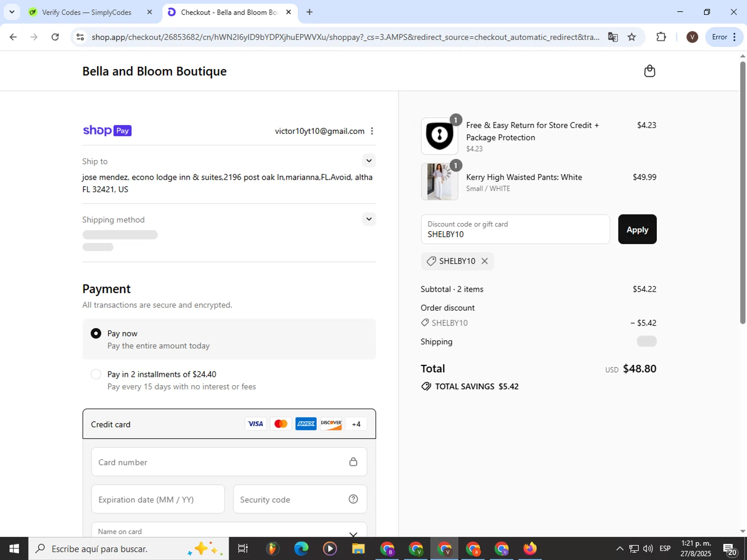This screenshot has width=747, height=560.
Task: Open the browser extensions puzzle icon
Action: coord(661,37)
